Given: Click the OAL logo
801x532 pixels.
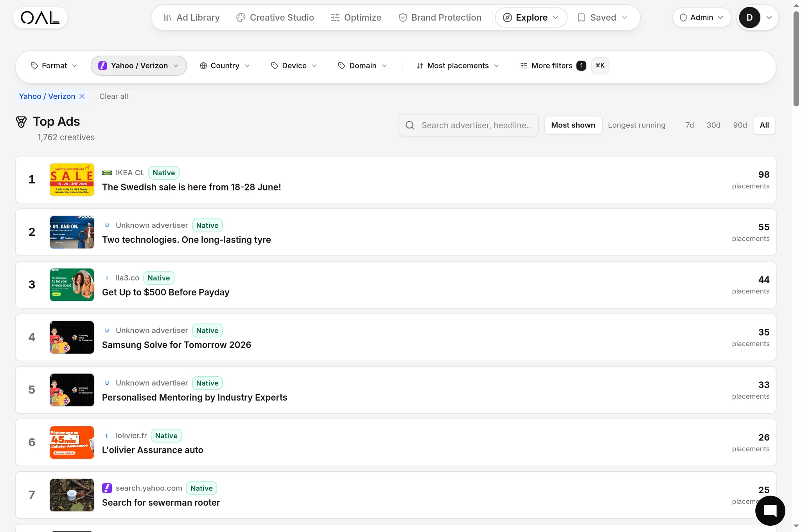Looking at the screenshot, I should coord(40,18).
